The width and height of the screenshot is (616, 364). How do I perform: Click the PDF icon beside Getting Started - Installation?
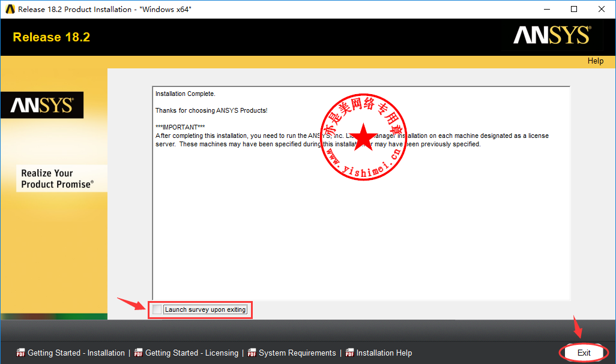pyautogui.click(x=20, y=353)
